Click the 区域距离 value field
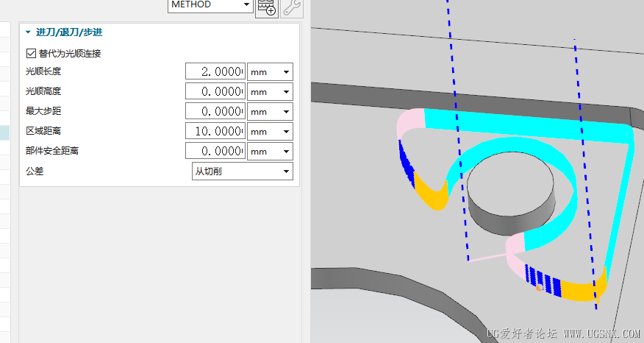644x343 pixels. tap(215, 131)
